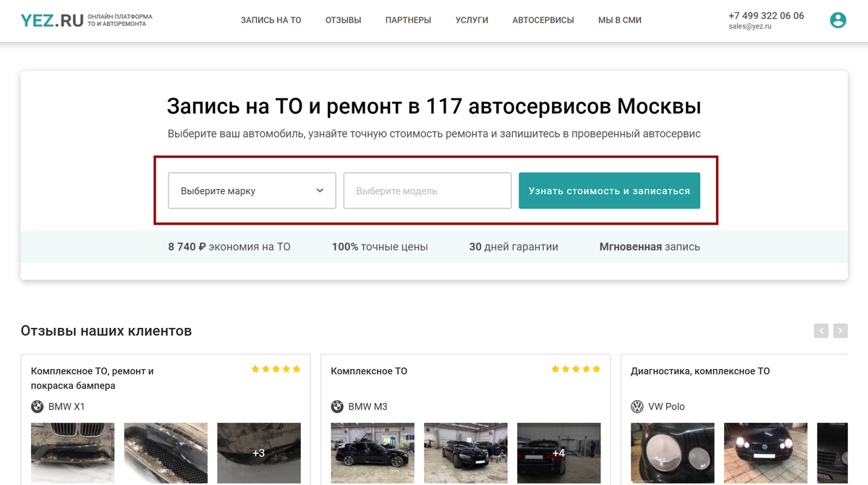The width and height of the screenshot is (868, 485).
Task: Expand the car brand selector chevron
Action: pyautogui.click(x=319, y=190)
